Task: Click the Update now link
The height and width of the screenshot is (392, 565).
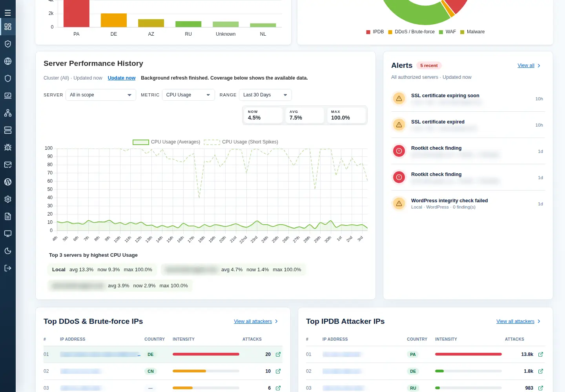Action: pos(122,78)
